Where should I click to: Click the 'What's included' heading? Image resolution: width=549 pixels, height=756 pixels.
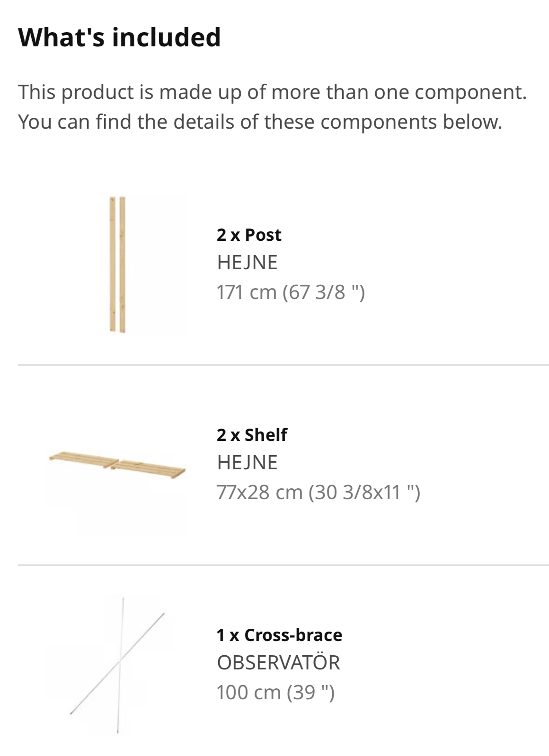pyautogui.click(x=119, y=37)
